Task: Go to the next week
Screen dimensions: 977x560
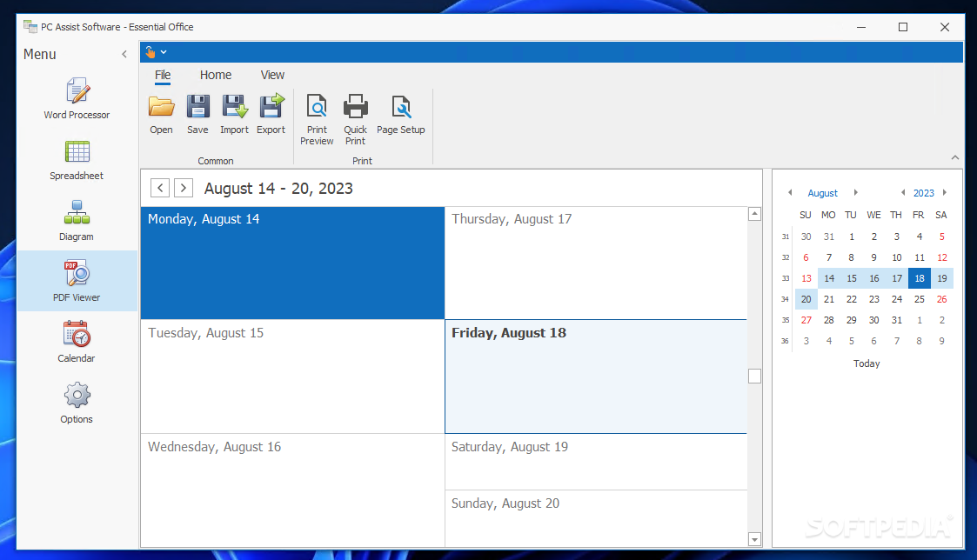Action: click(x=184, y=188)
